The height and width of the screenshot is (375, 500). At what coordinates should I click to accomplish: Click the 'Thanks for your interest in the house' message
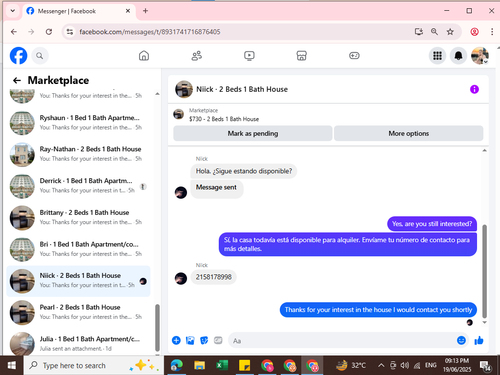pos(378,310)
